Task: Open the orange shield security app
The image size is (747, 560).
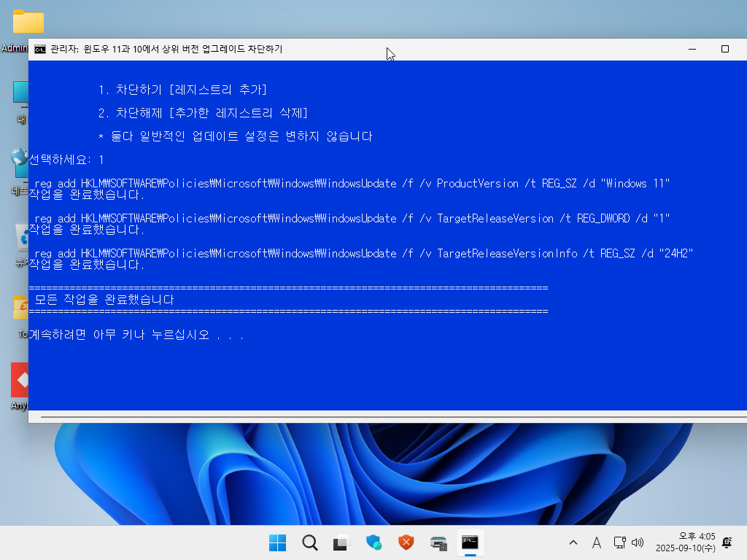Action: 406,542
